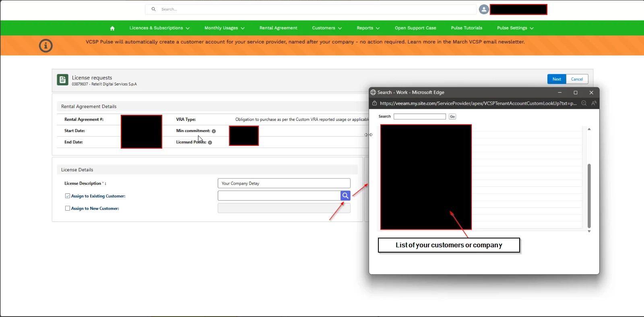This screenshot has height=317, width=644.
Task: Click the existing customer lookup field
Action: tap(279, 196)
